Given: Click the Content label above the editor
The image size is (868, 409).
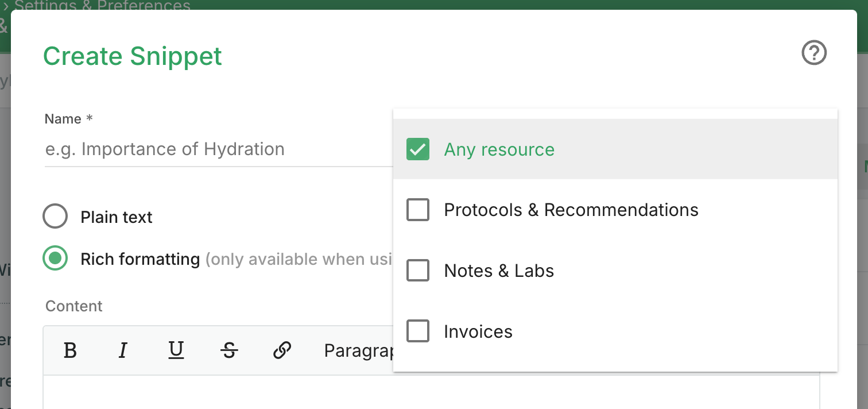Looking at the screenshot, I should click(74, 306).
